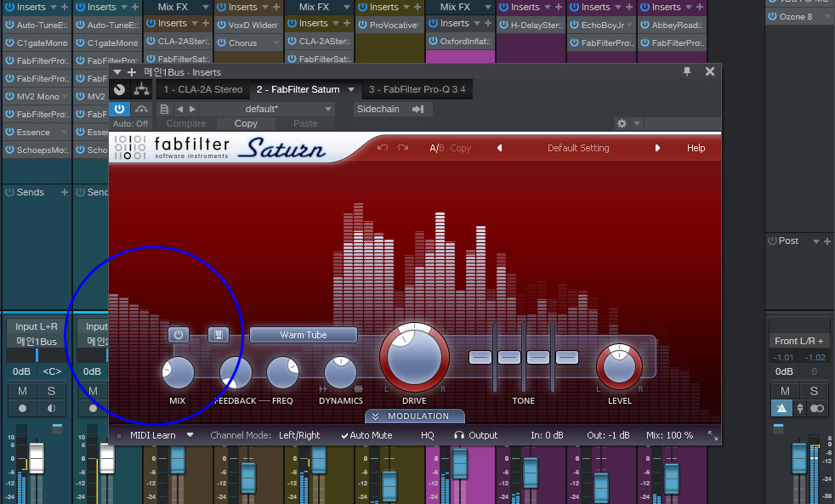The height and width of the screenshot is (504, 835).
Task: Bypass the OxfordInflat insert power icon
Action: click(433, 41)
